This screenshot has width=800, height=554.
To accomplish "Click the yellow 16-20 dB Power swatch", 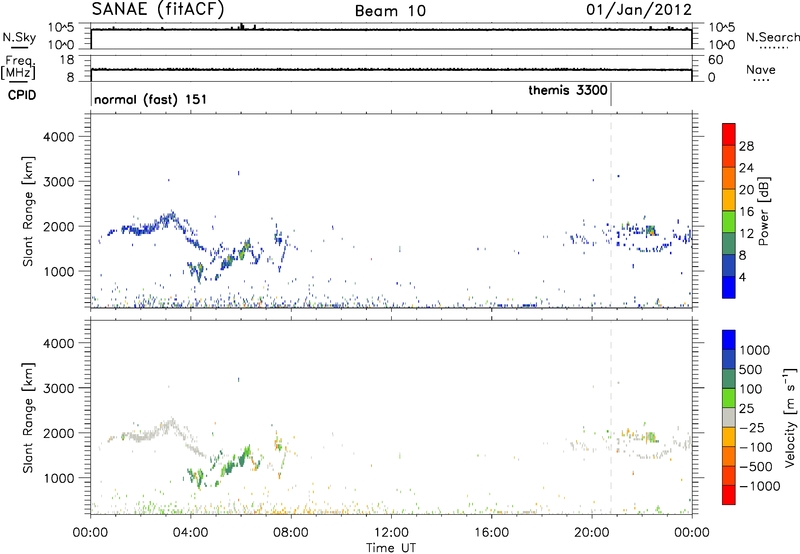I will [x=729, y=200].
